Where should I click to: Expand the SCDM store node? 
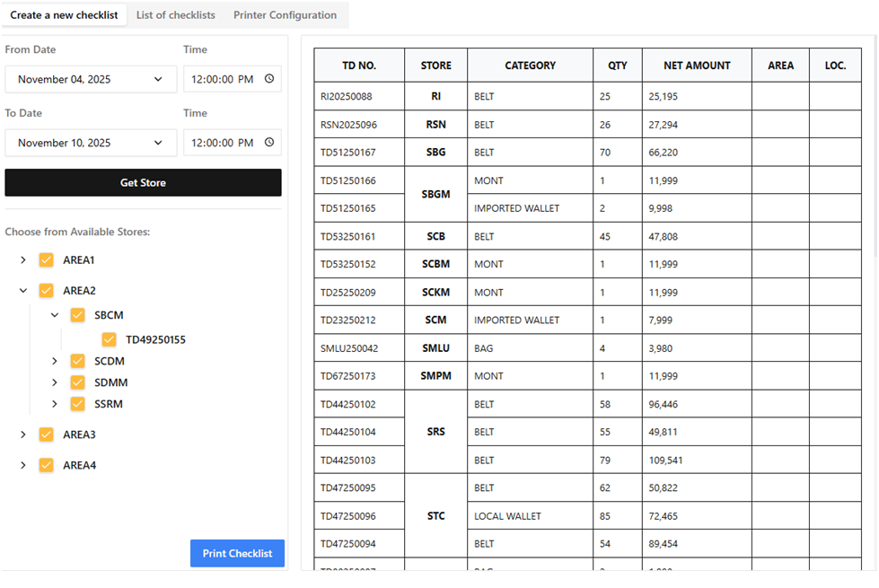click(55, 361)
